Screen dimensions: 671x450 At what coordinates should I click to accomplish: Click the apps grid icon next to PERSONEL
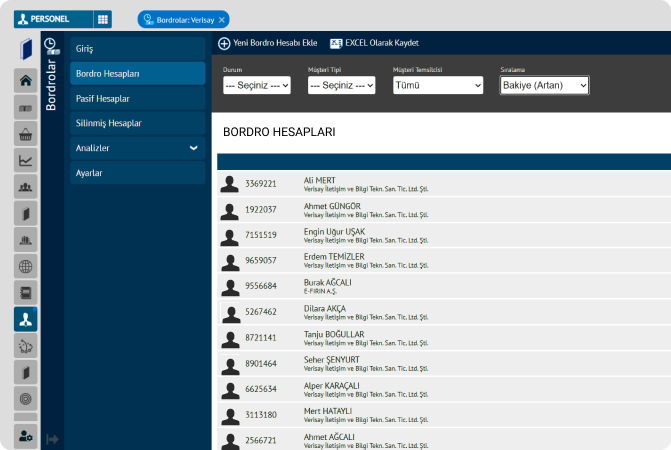coord(103,19)
